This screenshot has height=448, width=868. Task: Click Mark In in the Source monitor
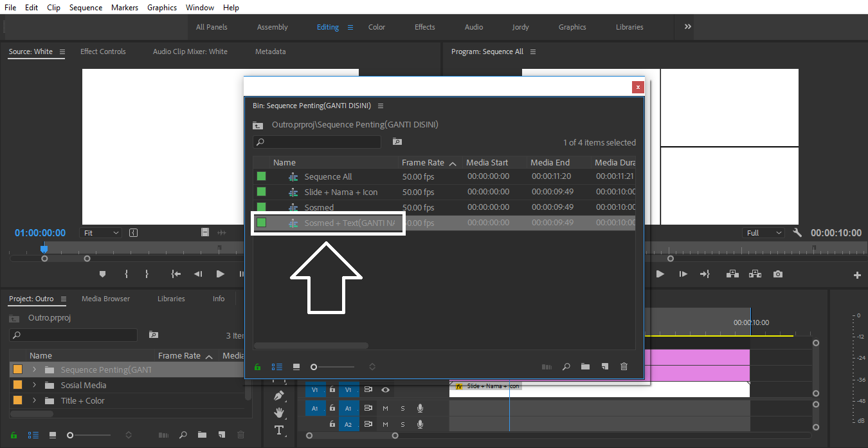coord(126,274)
